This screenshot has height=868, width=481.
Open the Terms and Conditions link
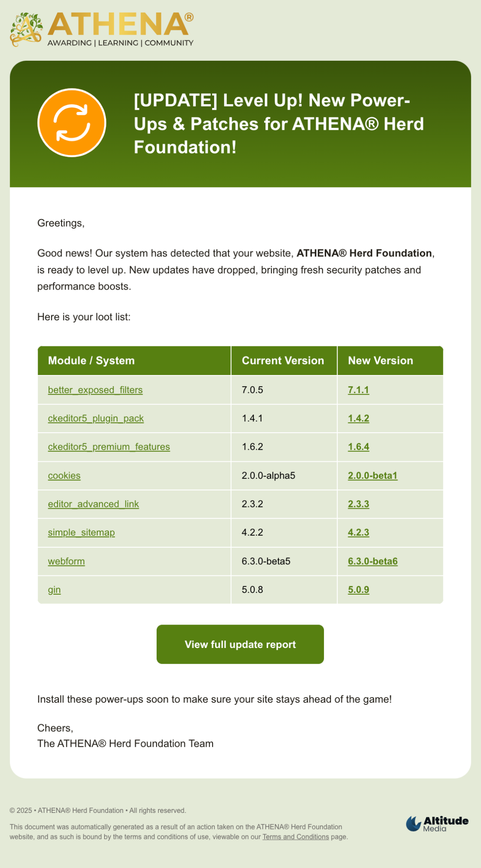[x=296, y=837]
